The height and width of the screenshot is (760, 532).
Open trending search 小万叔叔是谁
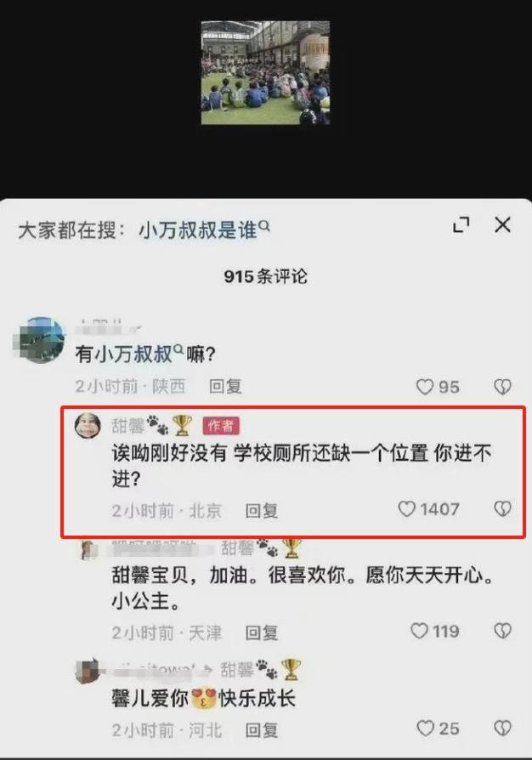(x=204, y=230)
